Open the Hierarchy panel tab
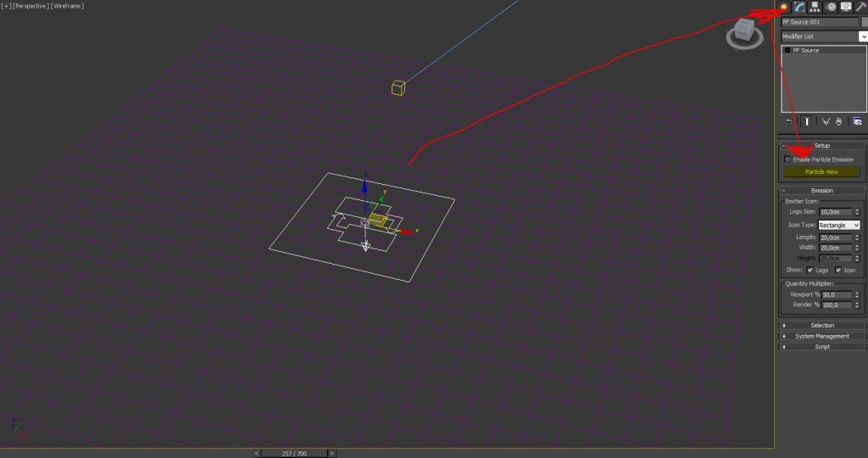Image resolution: width=868 pixels, height=458 pixels. pyautogui.click(x=815, y=7)
